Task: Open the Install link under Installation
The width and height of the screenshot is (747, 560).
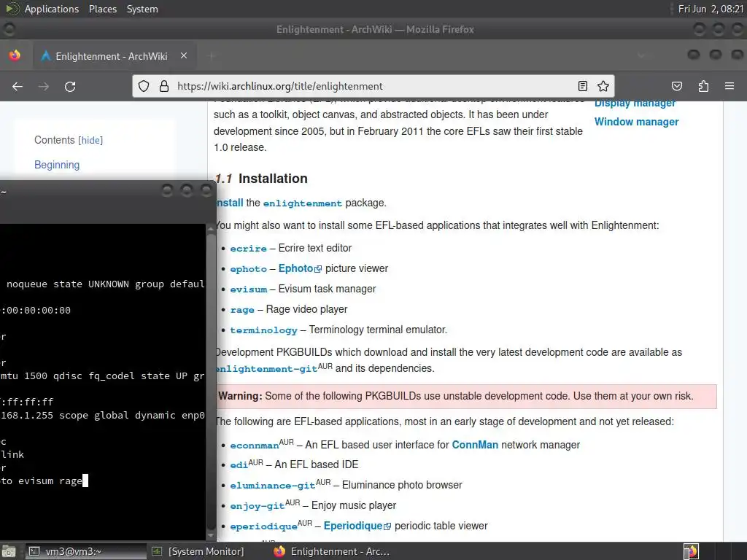Action: 230,203
